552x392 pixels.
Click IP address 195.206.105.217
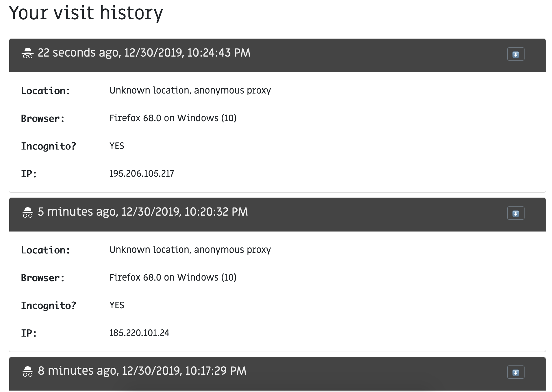[142, 173]
